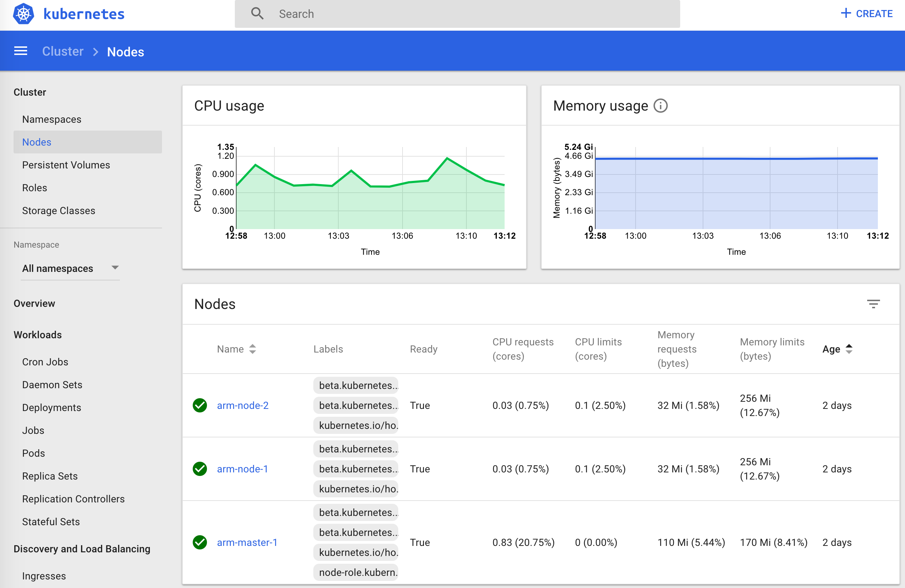Viewport: 905px width, 588px height.
Task: Click the arm-master-1 ready status checkmark
Action: click(x=199, y=542)
